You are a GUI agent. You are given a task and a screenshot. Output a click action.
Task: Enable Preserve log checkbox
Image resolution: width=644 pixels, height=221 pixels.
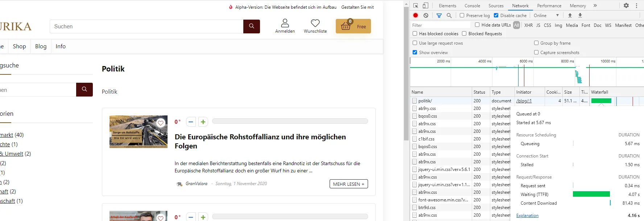pyautogui.click(x=462, y=15)
